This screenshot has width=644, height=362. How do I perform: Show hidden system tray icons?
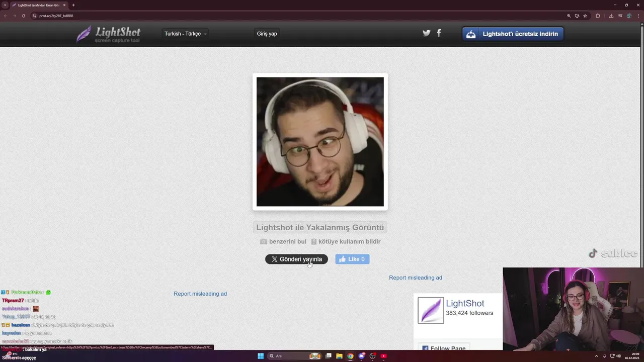(x=596, y=356)
